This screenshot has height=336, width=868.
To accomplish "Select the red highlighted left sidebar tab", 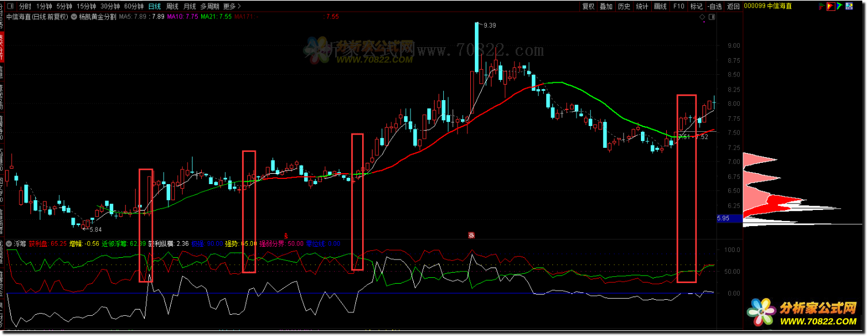I will coord(2,47).
